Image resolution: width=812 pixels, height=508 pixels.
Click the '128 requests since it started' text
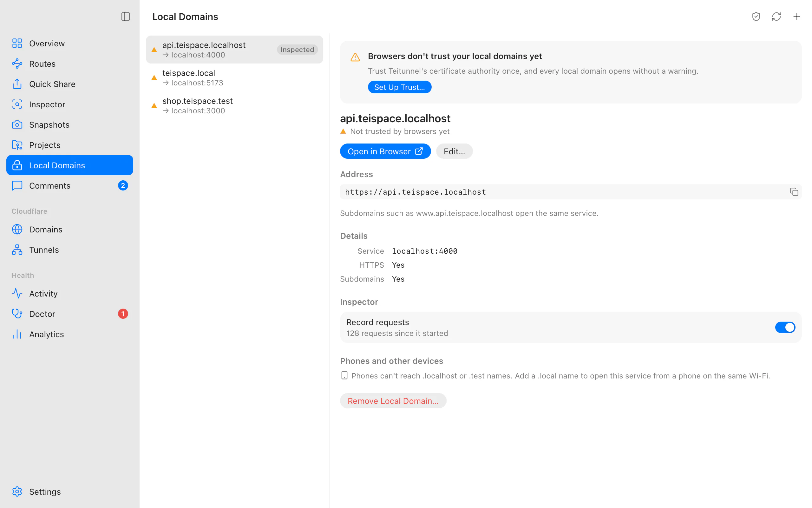[397, 333]
